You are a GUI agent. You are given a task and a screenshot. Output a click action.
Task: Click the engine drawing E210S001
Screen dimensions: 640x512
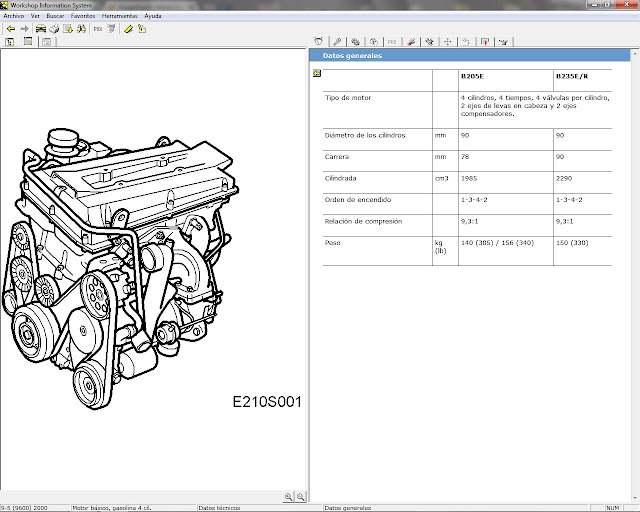coord(123,267)
